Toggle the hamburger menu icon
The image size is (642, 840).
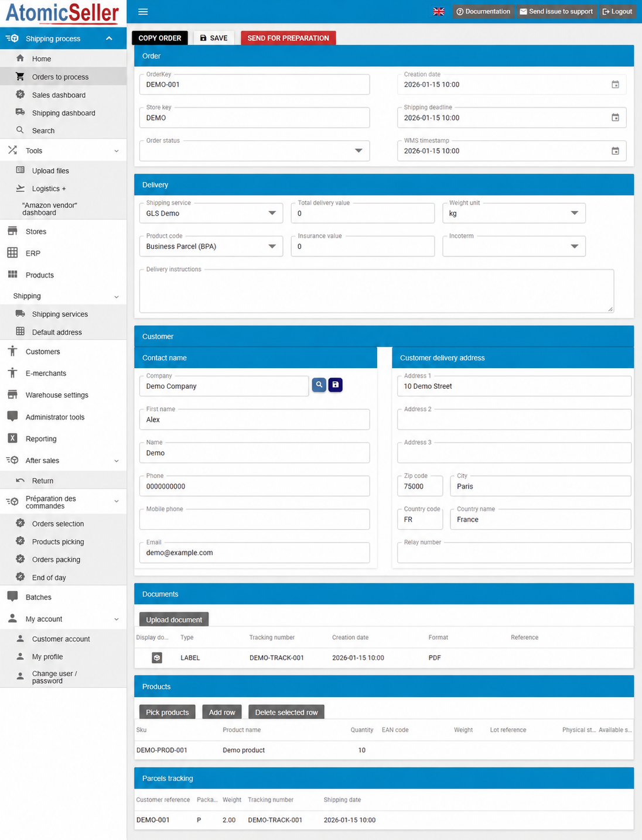pyautogui.click(x=143, y=12)
